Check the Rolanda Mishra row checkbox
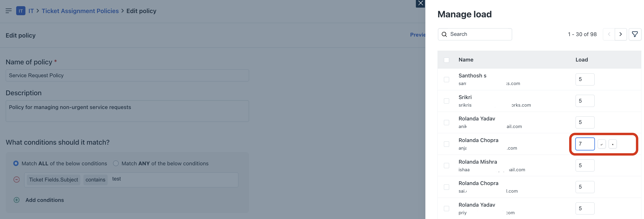644x219 pixels. 447,166
